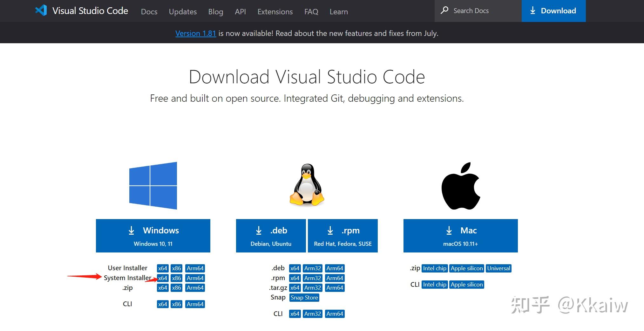Download the macOS Universal zip
Screen dimensions: 644x331
coord(498,268)
